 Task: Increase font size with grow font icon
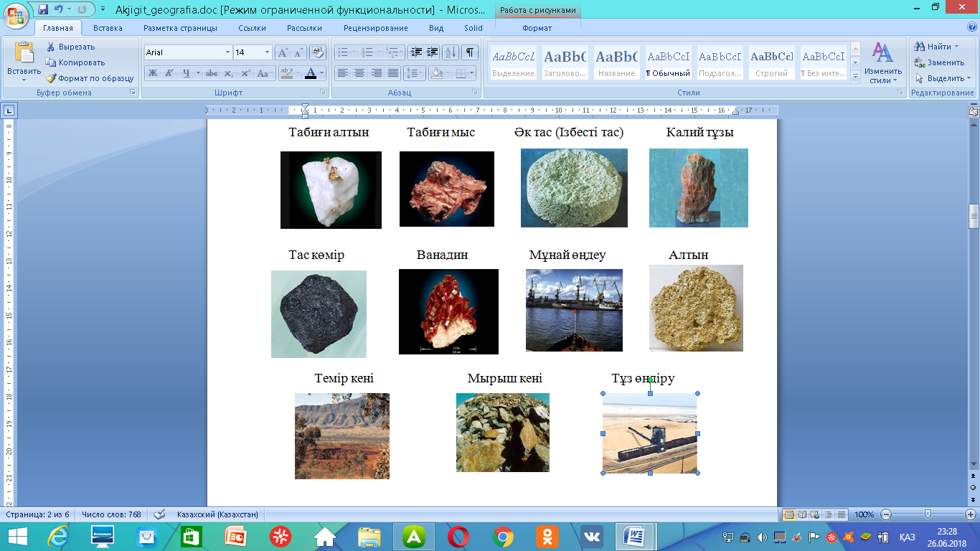click(x=283, y=52)
